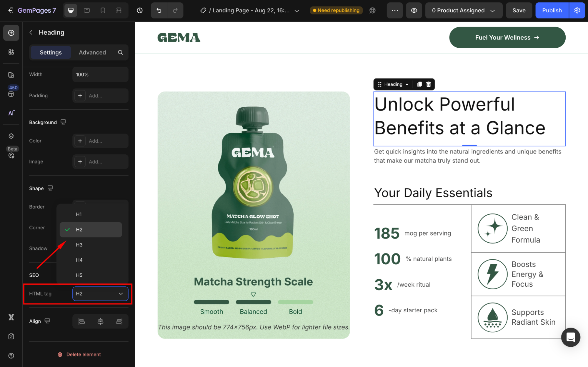
Task: Select H3 from the tag list
Action: (x=79, y=245)
